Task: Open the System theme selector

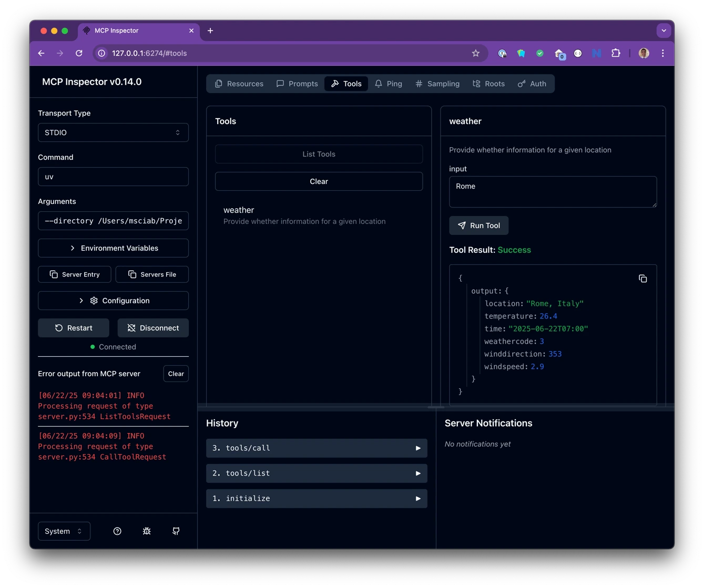Action: pyautogui.click(x=64, y=531)
